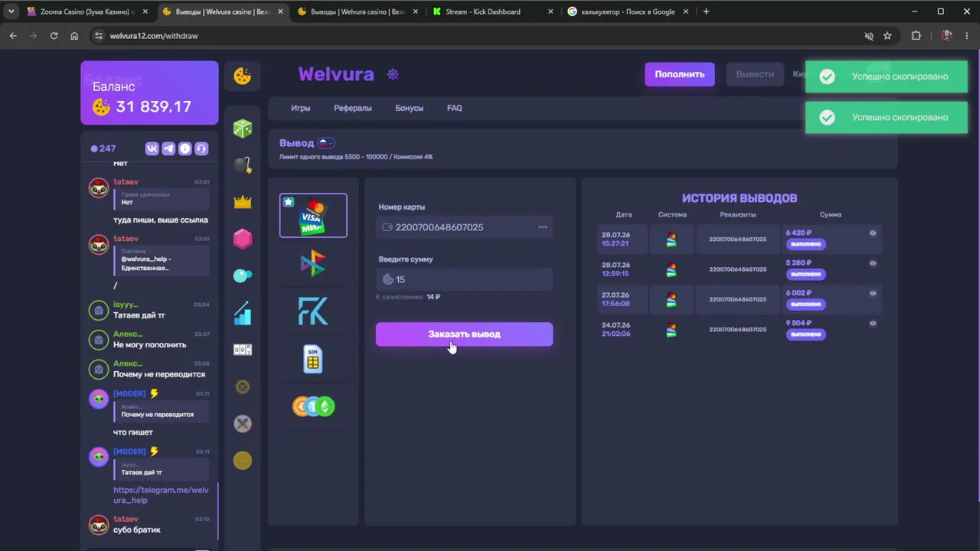Choose the SIM card payout method
Image resolution: width=980 pixels, height=551 pixels.
pyautogui.click(x=313, y=359)
